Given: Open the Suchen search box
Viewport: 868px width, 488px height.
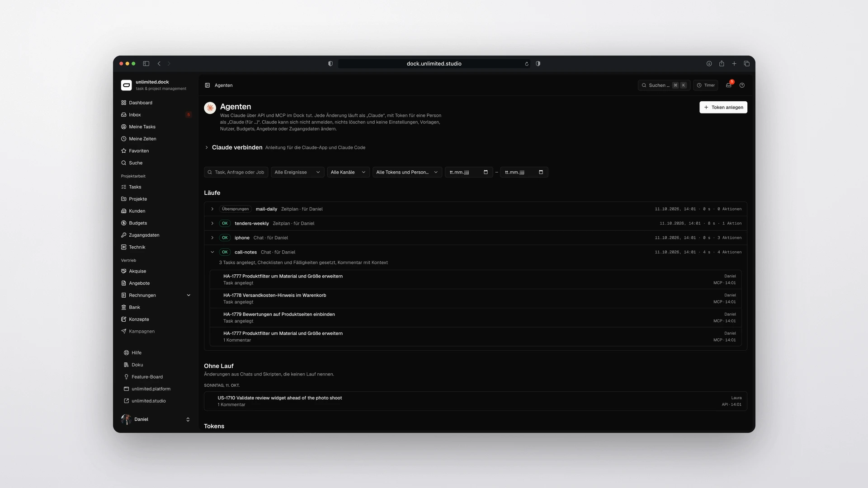Looking at the screenshot, I should (x=664, y=85).
